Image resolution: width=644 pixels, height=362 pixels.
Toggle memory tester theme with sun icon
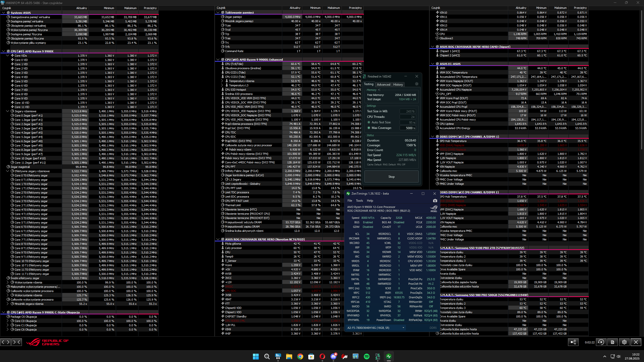coord(416,84)
